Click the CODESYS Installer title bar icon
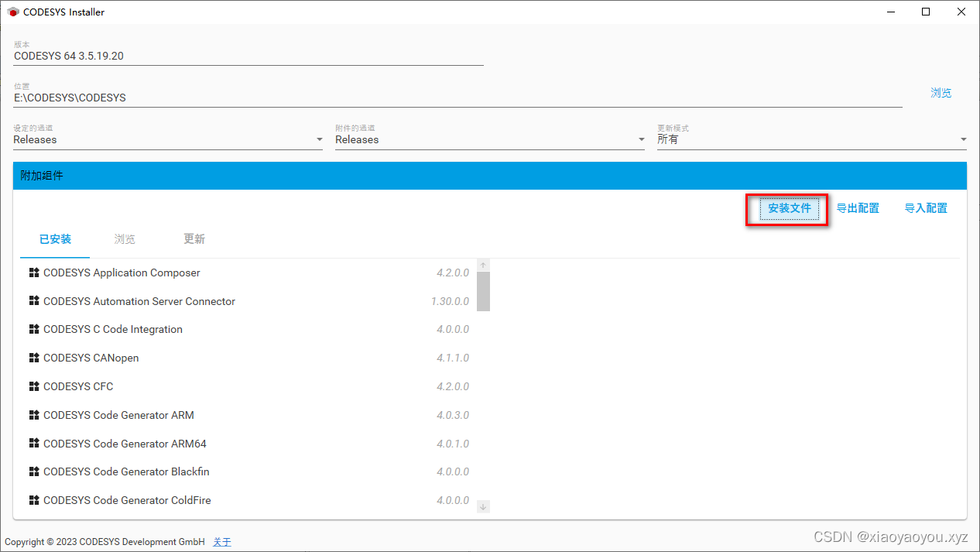The width and height of the screenshot is (980, 552). 12,12
